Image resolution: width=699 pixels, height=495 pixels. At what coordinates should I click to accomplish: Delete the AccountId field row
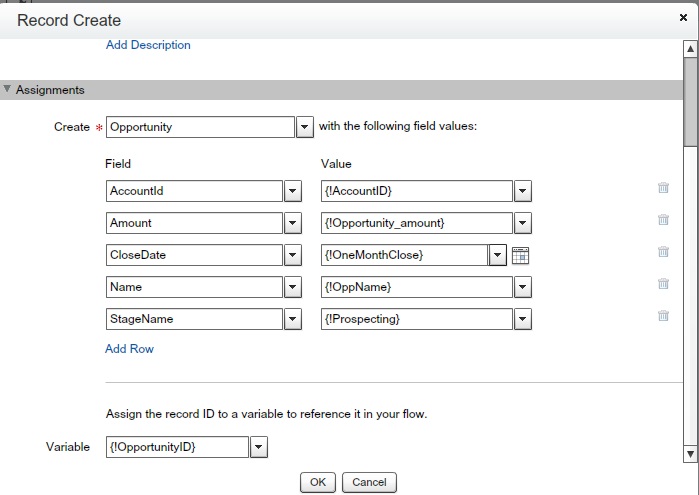coord(663,188)
